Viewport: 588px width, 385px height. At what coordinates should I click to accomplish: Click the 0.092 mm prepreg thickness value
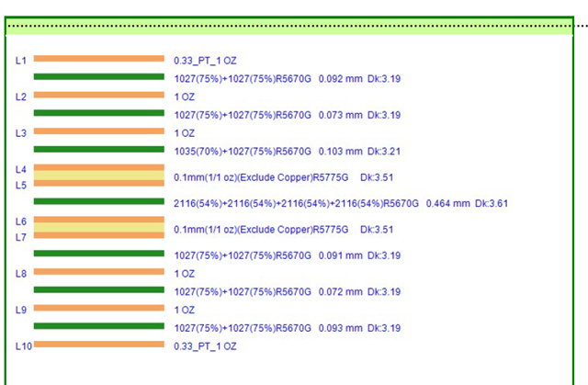(x=341, y=79)
